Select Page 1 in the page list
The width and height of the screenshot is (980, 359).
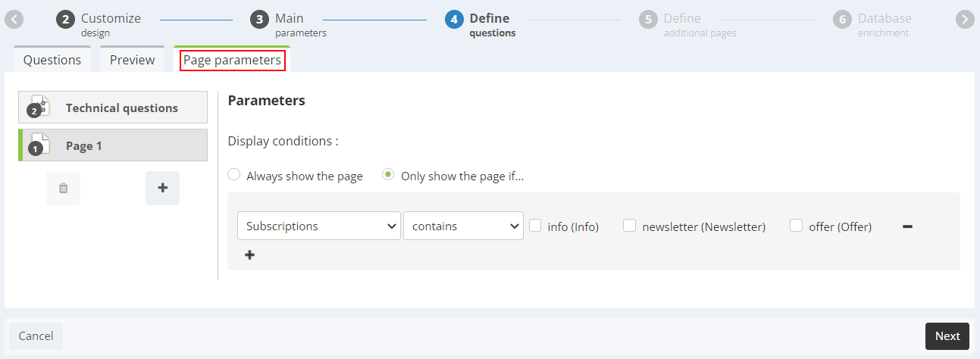113,145
